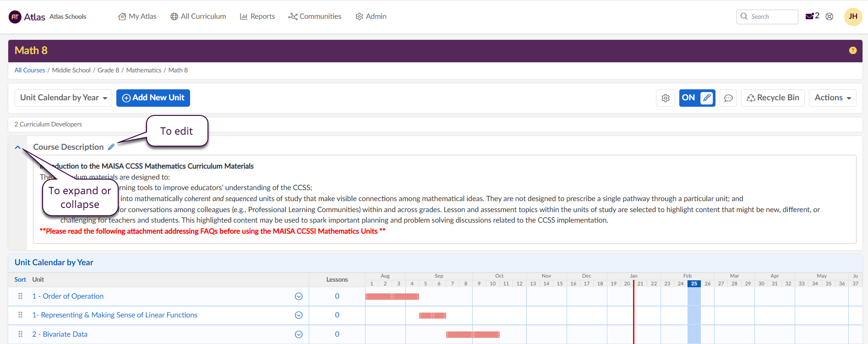Click the Add New Unit button
868x344 pixels.
pyautogui.click(x=153, y=98)
